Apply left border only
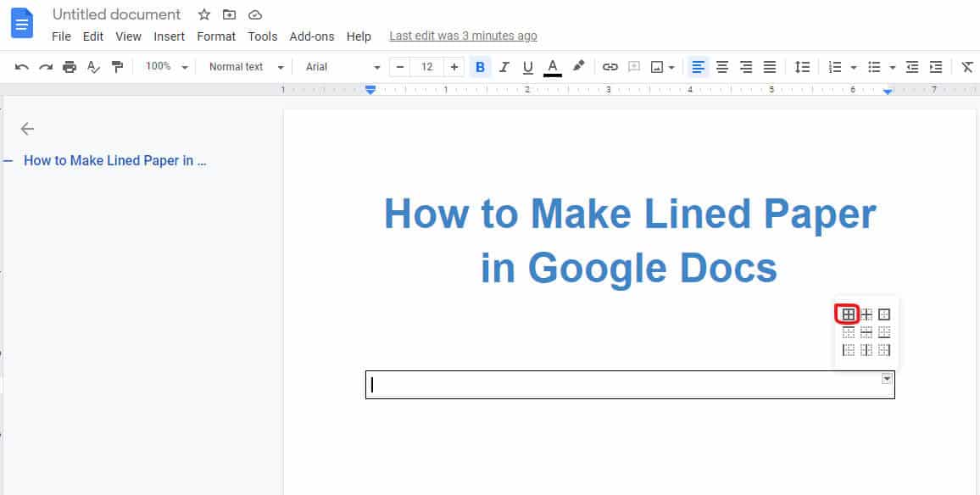The height and width of the screenshot is (495, 980). [848, 350]
